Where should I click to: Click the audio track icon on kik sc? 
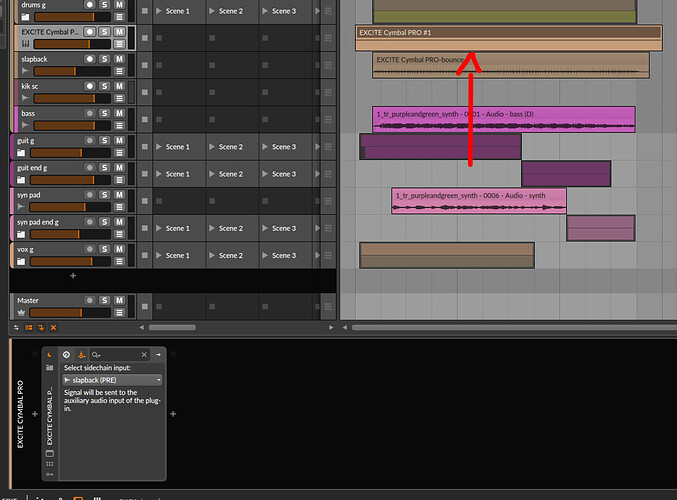[x=25, y=98]
